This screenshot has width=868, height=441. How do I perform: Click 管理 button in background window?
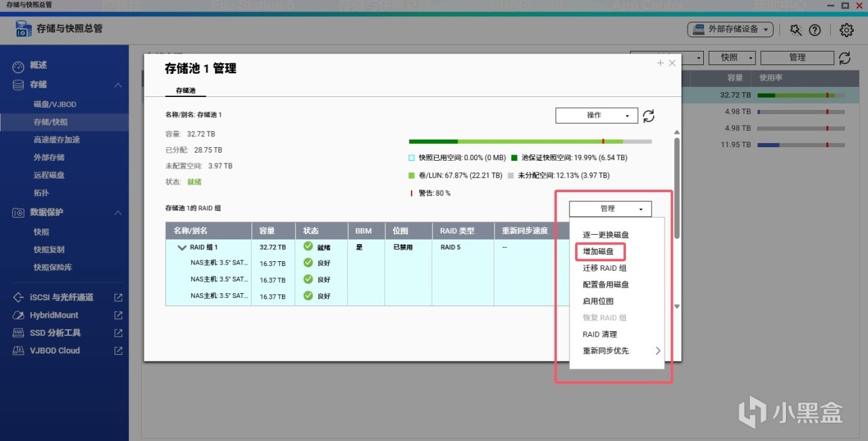click(x=797, y=58)
